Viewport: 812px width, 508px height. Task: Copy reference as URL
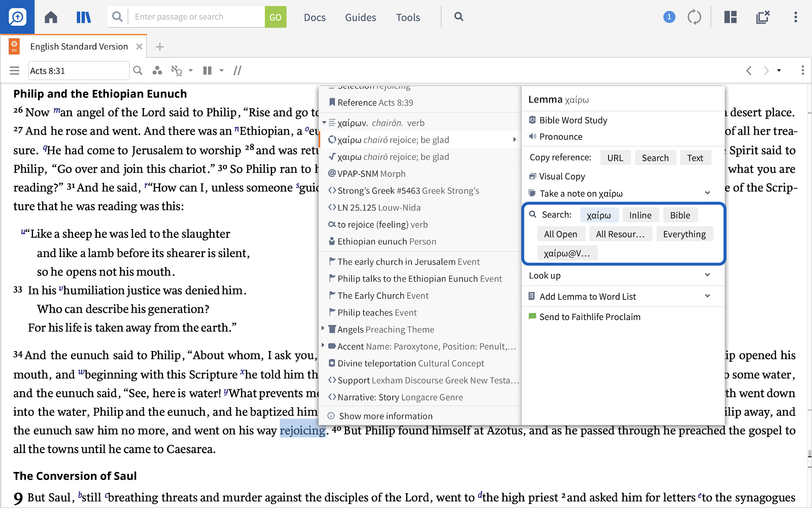[x=615, y=157]
